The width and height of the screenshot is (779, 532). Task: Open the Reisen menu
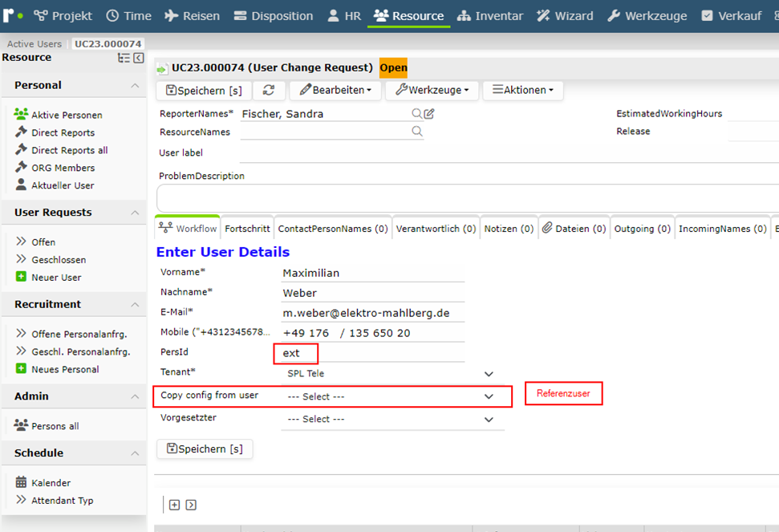click(192, 16)
